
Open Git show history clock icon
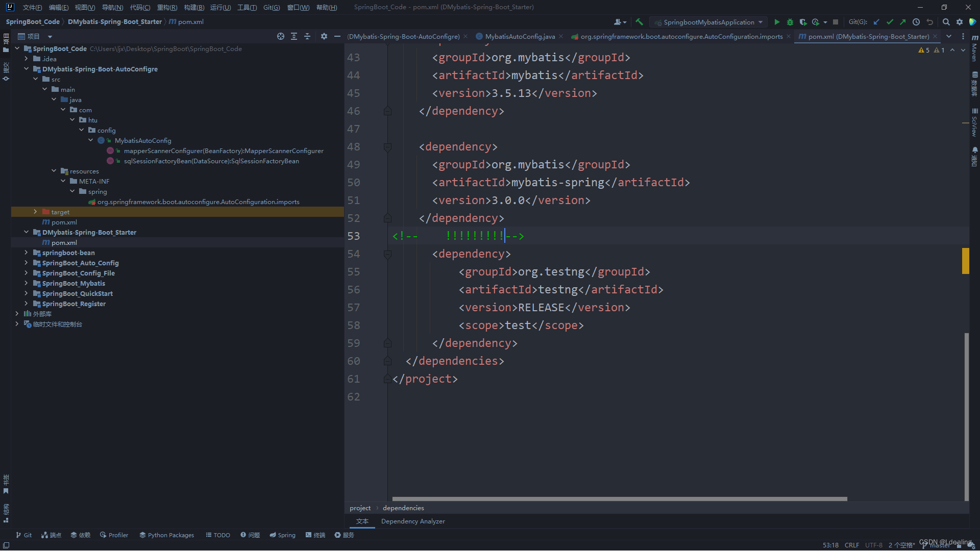pos(916,22)
